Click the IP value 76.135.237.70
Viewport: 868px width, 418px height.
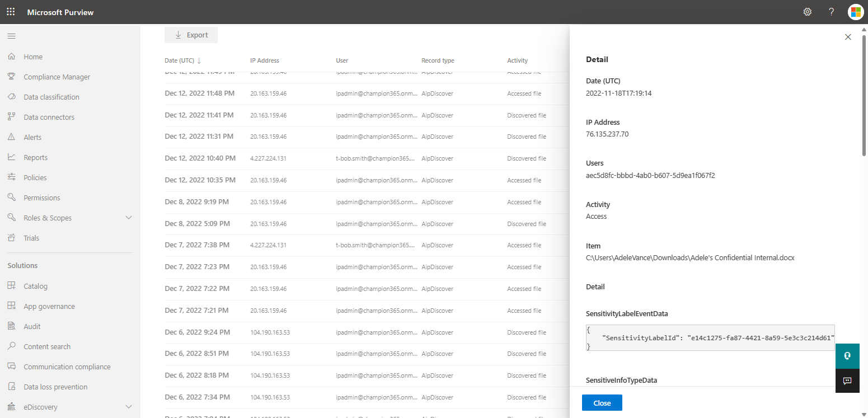pos(607,134)
